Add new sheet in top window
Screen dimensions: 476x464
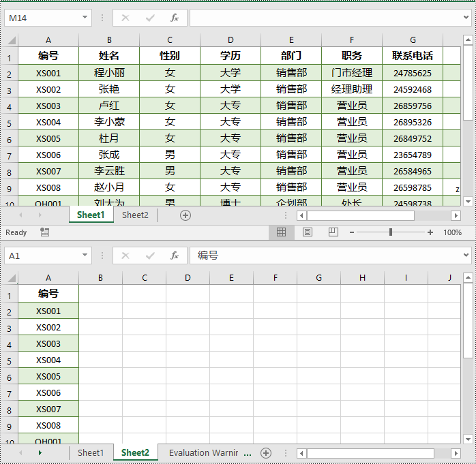tap(185, 215)
